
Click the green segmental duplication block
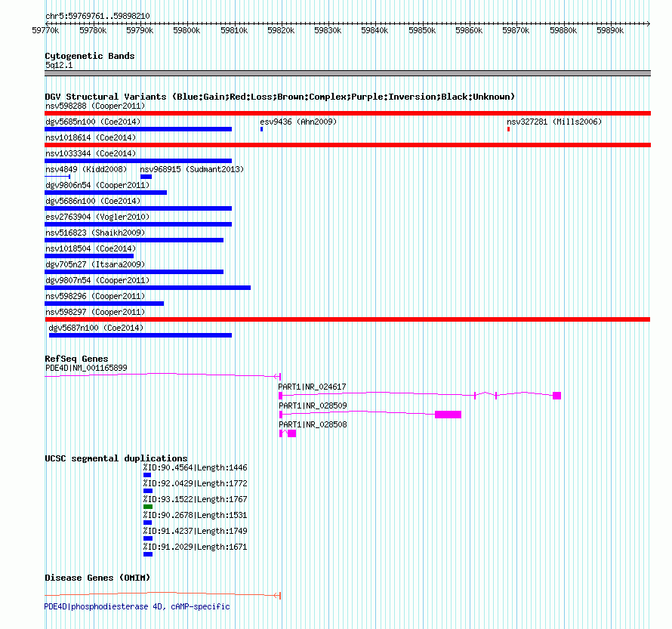(148, 507)
